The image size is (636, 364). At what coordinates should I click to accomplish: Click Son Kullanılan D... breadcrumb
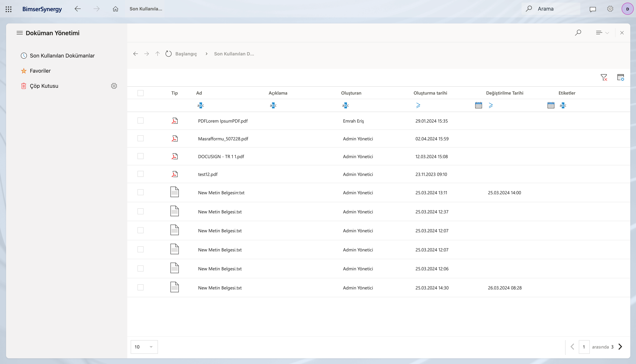234,54
